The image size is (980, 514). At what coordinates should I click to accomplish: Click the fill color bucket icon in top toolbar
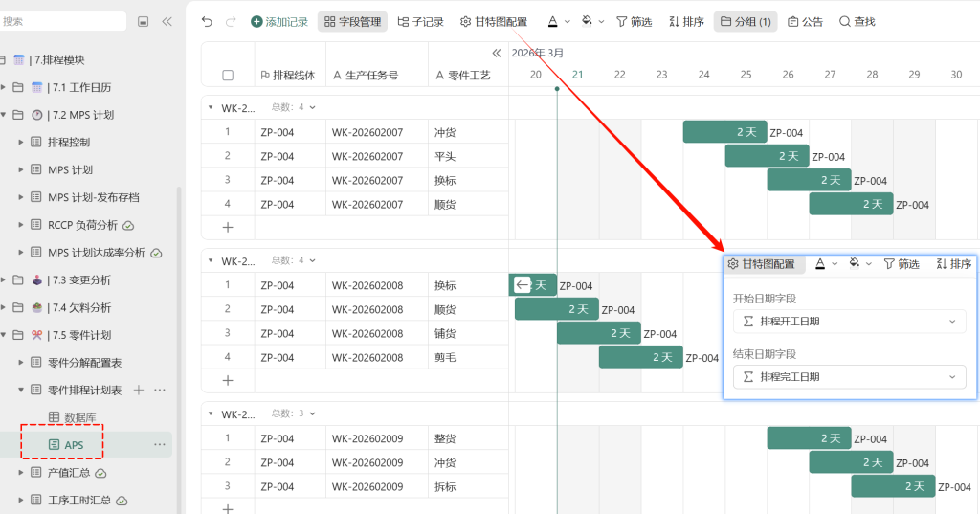(587, 21)
